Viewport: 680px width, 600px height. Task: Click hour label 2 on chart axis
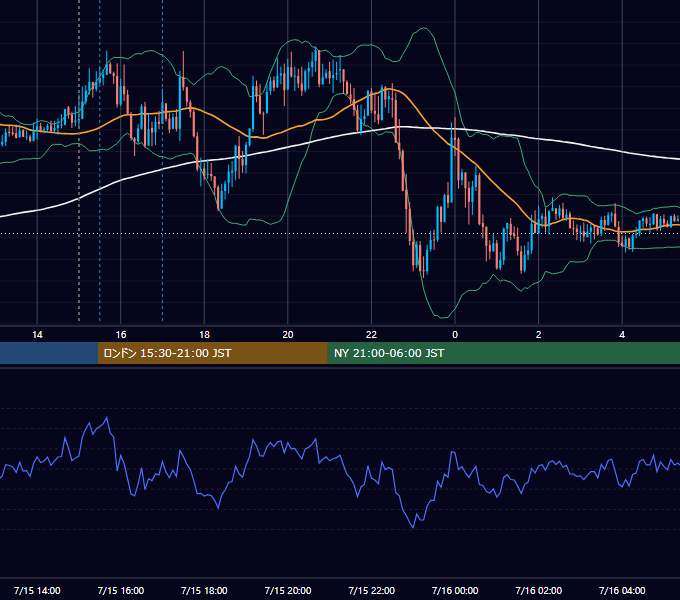point(539,335)
